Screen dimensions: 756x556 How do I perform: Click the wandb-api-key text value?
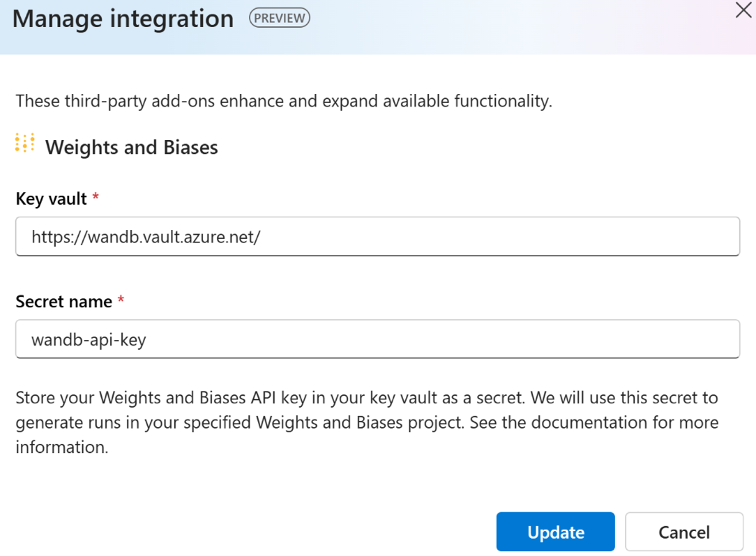tap(89, 340)
